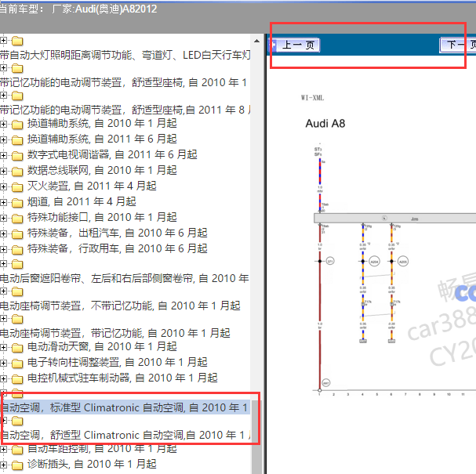Select 自动空调,标准型 Climatronic 自动空调 entry

(x=125, y=407)
